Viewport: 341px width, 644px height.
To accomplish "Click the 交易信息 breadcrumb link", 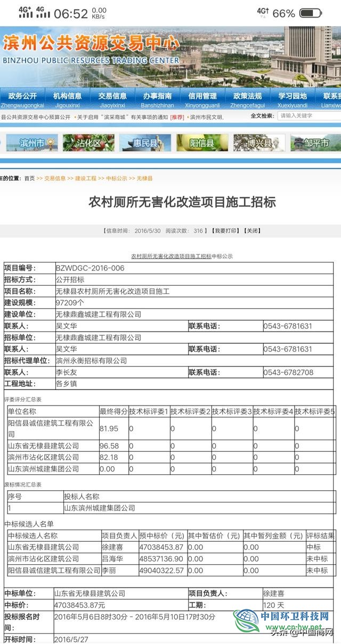I will (x=55, y=178).
